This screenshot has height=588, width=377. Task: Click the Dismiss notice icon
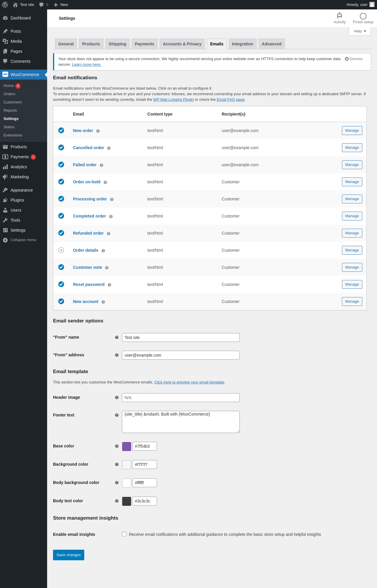347,59
